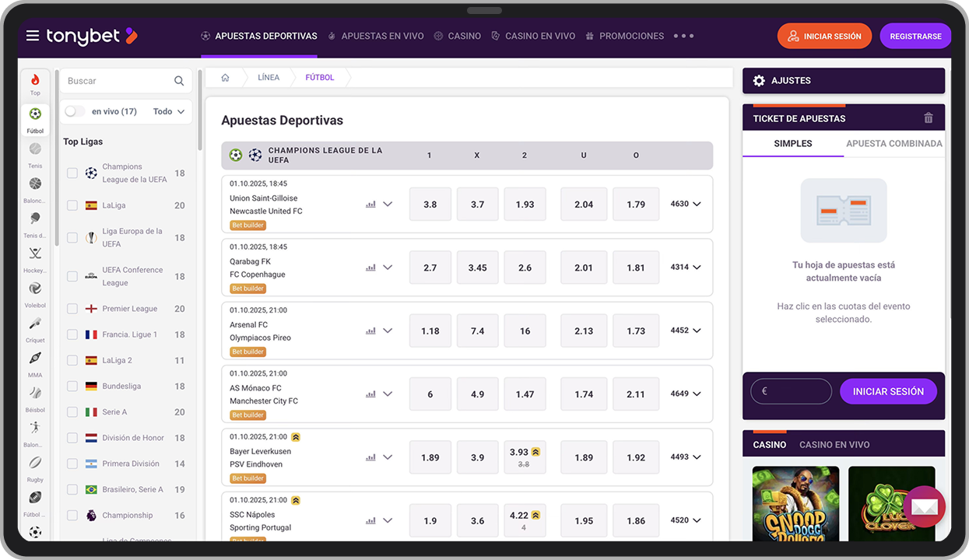Viewport: 969px width, 560px height.
Task: Expand the 4493 markets for Bayer Leverkusen
Action: pyautogui.click(x=686, y=457)
